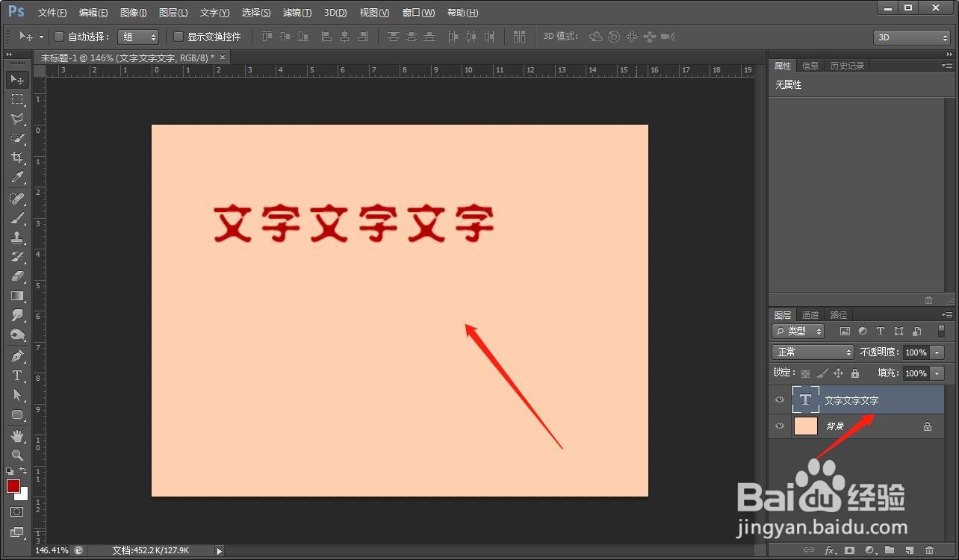Screen dimensions: 959x560
Task: Open the 窗口(W) menu
Action: click(x=418, y=13)
